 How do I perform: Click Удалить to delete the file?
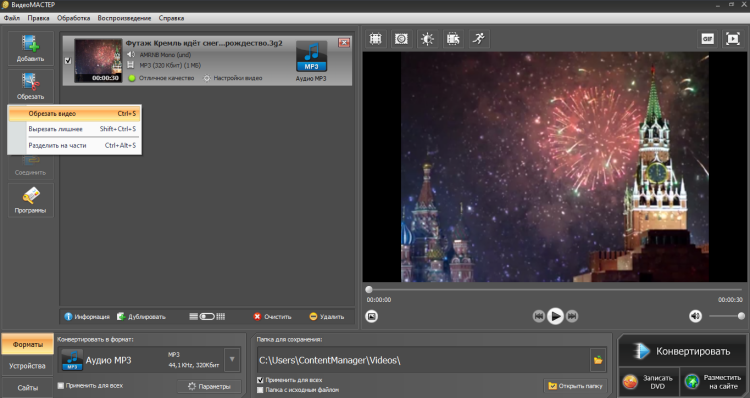(x=327, y=317)
